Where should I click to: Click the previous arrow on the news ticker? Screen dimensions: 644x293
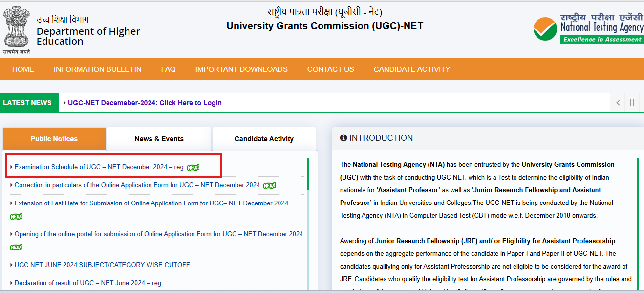pyautogui.click(x=617, y=103)
